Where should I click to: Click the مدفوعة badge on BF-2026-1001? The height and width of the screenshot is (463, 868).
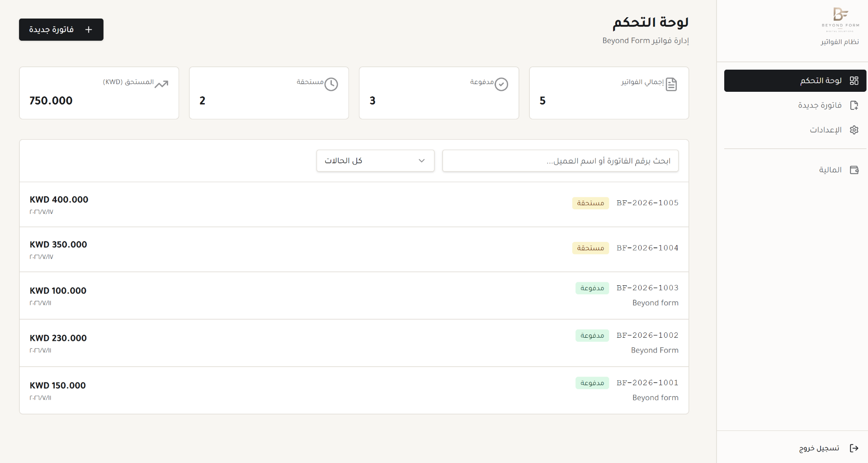tap(592, 383)
